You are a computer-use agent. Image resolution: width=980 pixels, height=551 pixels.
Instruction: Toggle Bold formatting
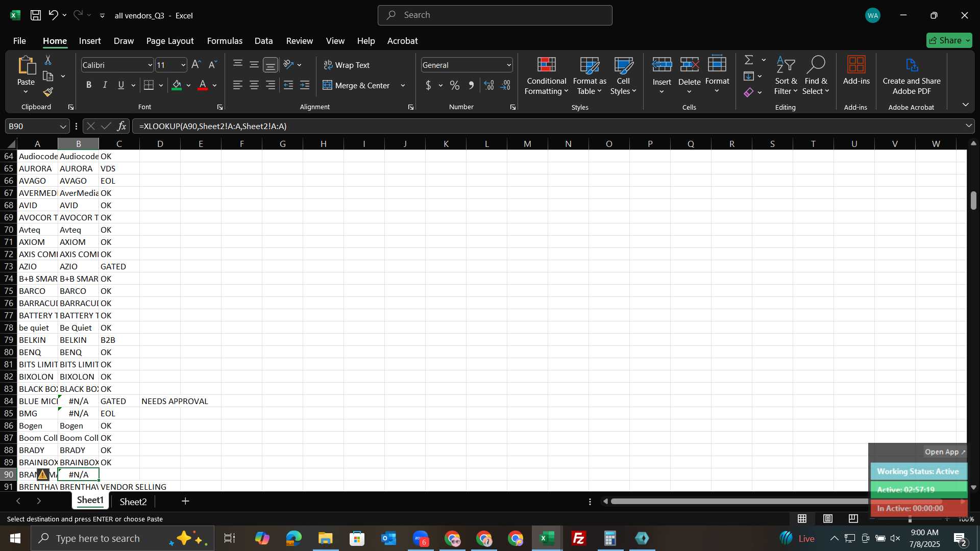[89, 86]
